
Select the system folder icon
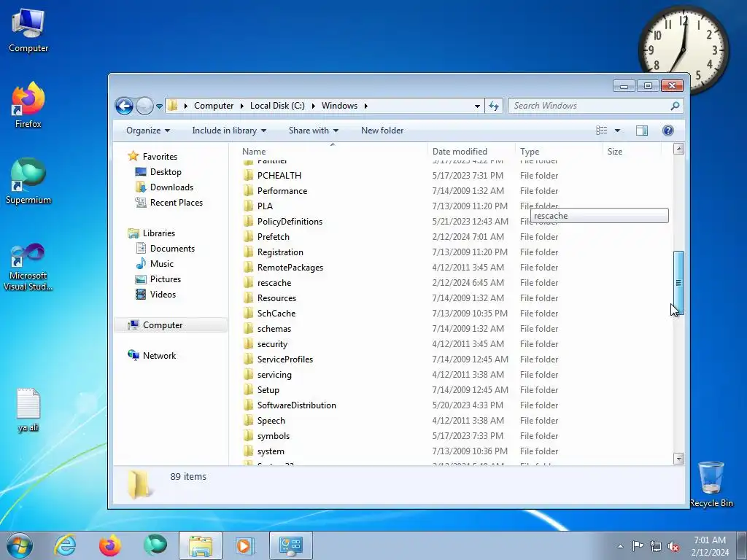point(248,451)
